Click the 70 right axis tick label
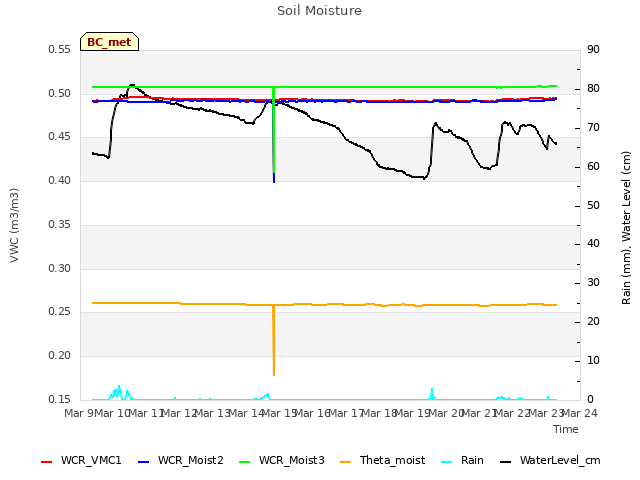 point(593,128)
